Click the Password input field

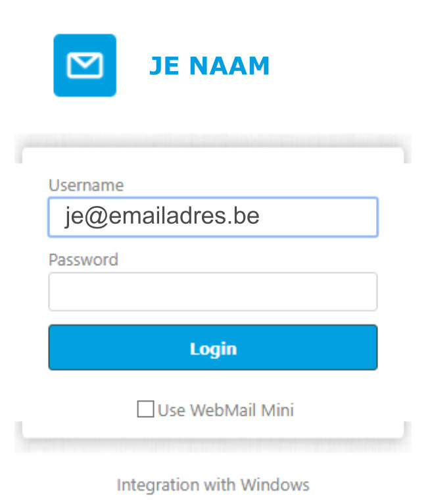[x=213, y=291]
